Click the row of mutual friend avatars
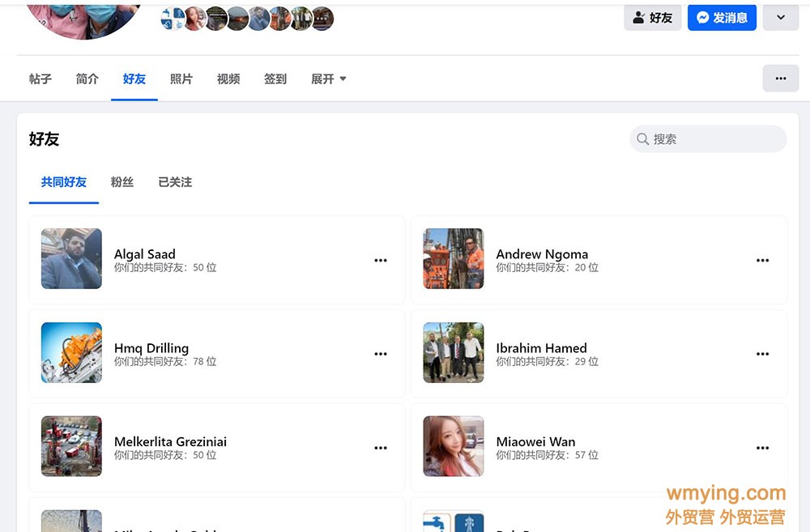Viewport: 810px width, 532px height. pyautogui.click(x=247, y=19)
